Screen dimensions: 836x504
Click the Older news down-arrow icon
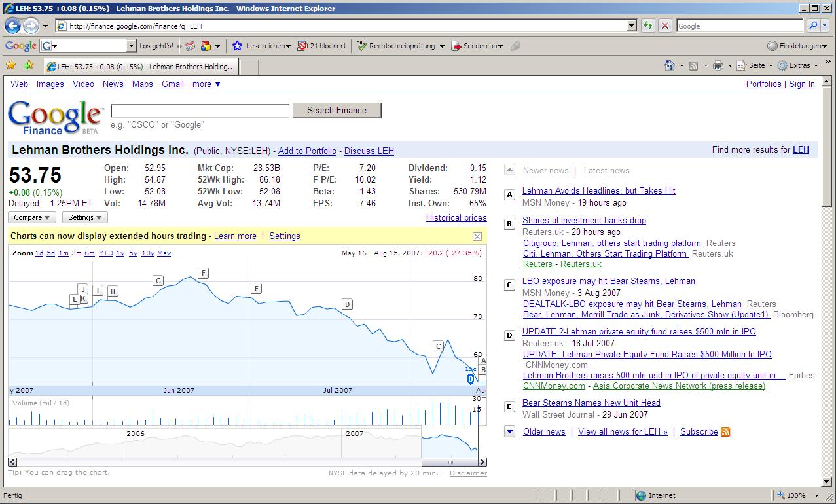click(x=509, y=431)
